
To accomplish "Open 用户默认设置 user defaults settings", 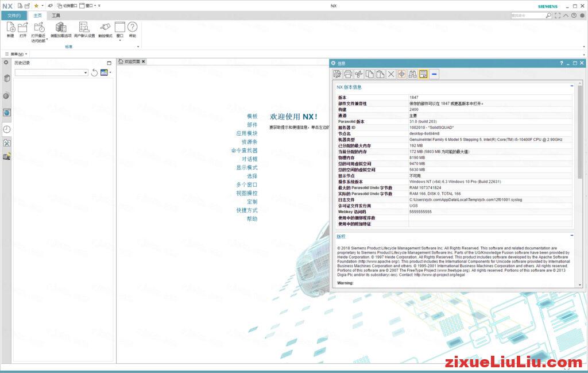I will [84, 28].
